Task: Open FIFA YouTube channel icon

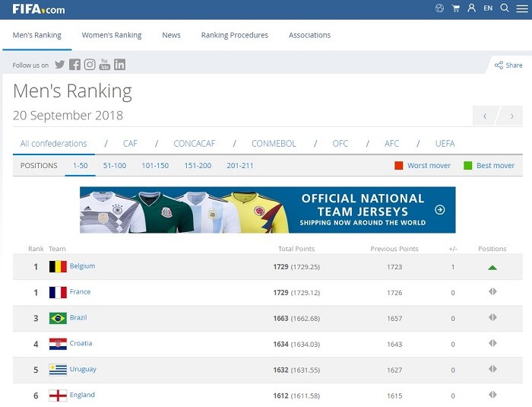Action: (105, 65)
